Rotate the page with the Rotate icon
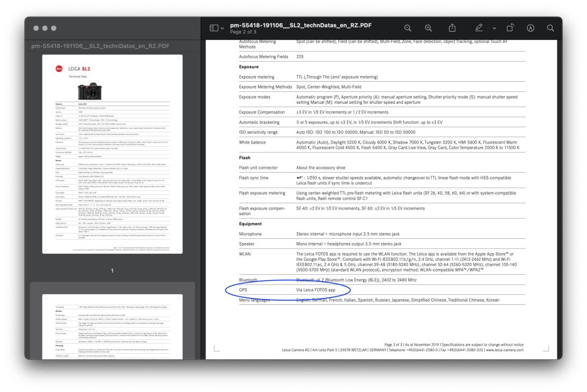 [x=510, y=28]
